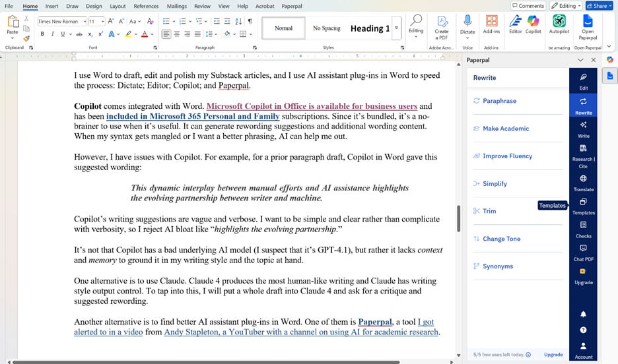Open the Layout ribbon tab
The height and width of the screenshot is (364, 618).
tap(118, 6)
